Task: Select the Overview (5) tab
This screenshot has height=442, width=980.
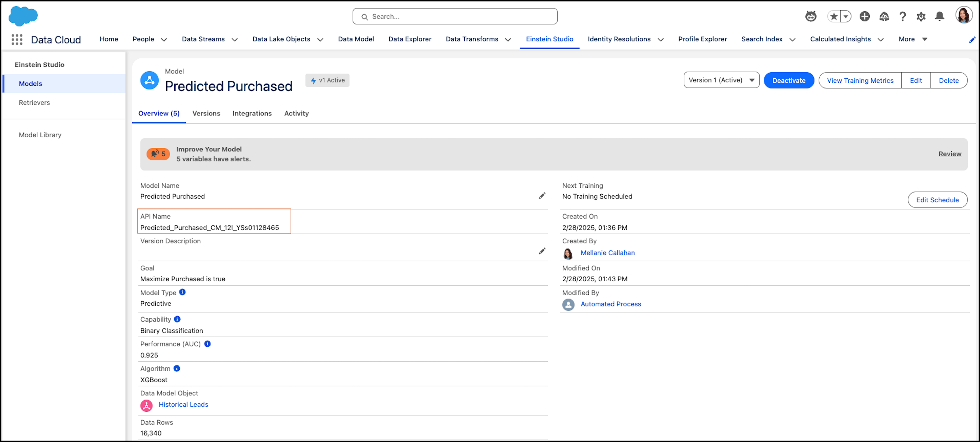Action: pyautogui.click(x=159, y=113)
